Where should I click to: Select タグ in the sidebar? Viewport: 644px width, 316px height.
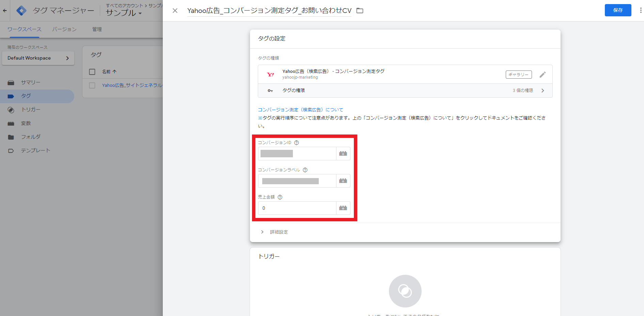tap(37, 96)
